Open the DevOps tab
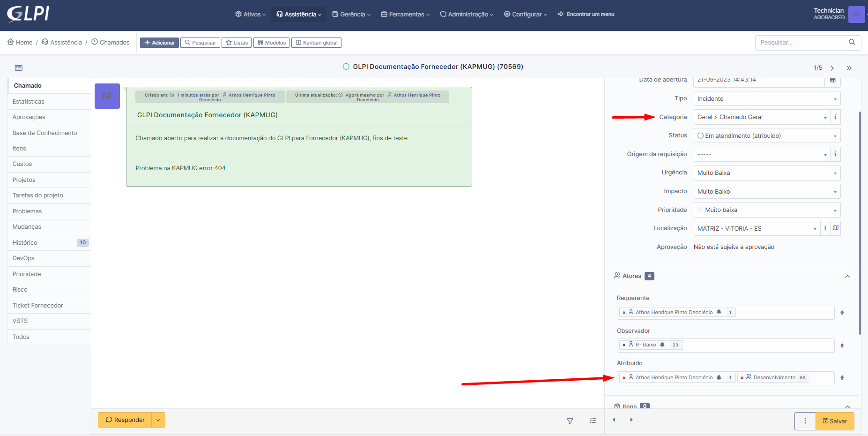Viewport: 868px width, 436px height. pyautogui.click(x=49, y=258)
